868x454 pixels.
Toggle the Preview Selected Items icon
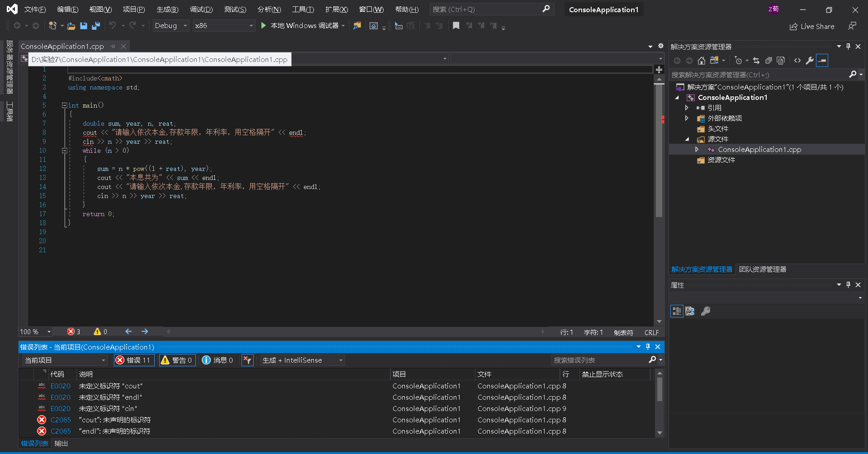click(822, 61)
